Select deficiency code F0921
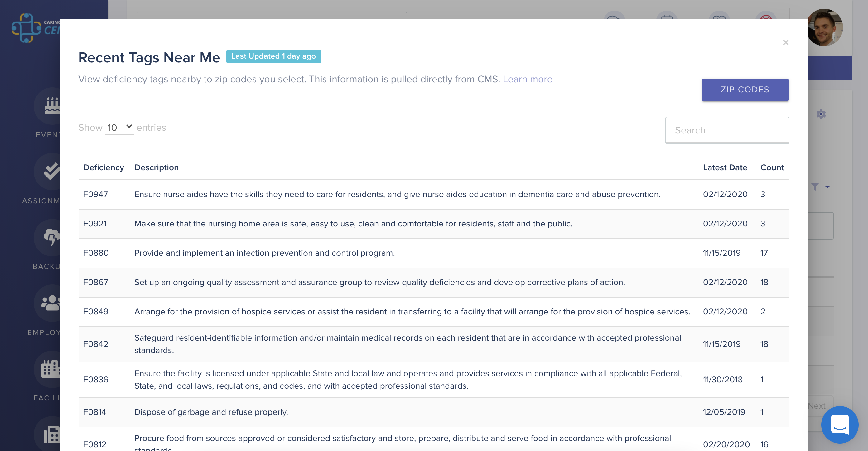This screenshot has width=868, height=451. point(95,224)
